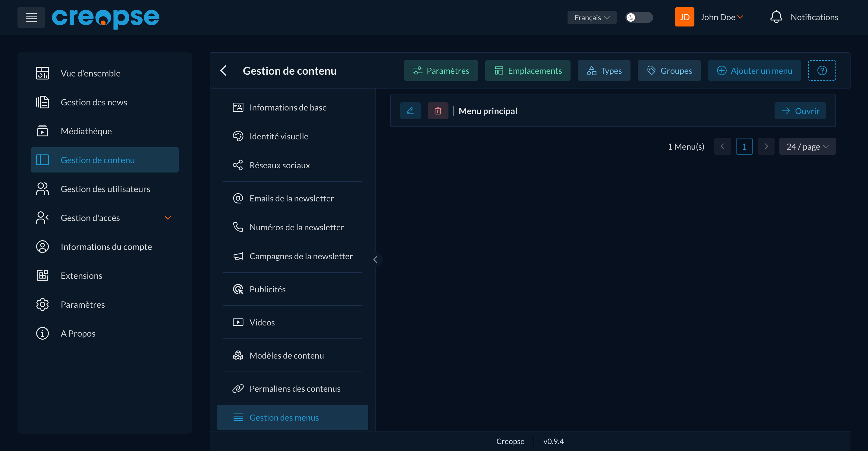This screenshot has width=868, height=451.
Task: Click the Extensions icon
Action: click(42, 275)
